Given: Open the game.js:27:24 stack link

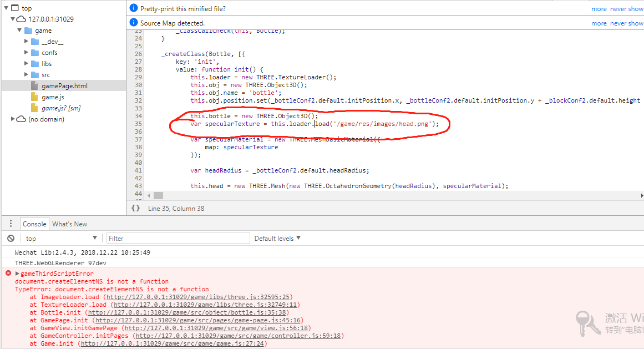Looking at the screenshot, I should [x=173, y=343].
